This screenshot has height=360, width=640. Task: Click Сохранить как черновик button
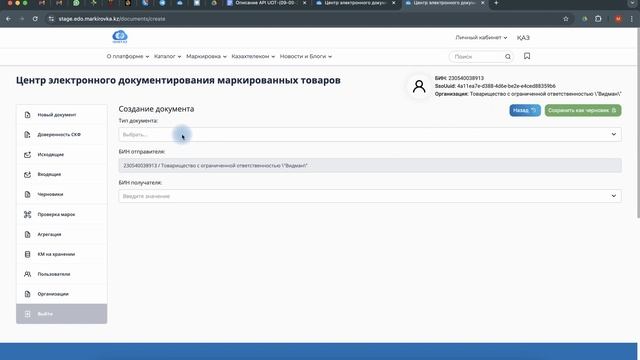(x=583, y=110)
